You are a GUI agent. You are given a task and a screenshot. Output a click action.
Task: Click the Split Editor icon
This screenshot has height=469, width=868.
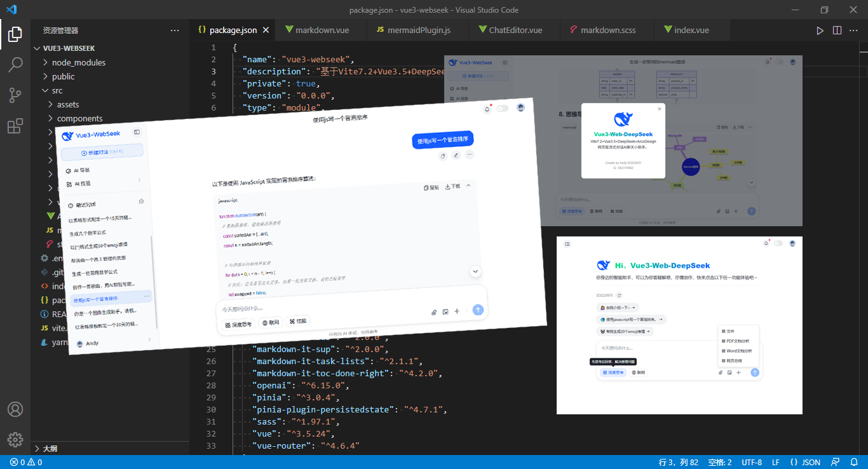pyautogui.click(x=837, y=30)
